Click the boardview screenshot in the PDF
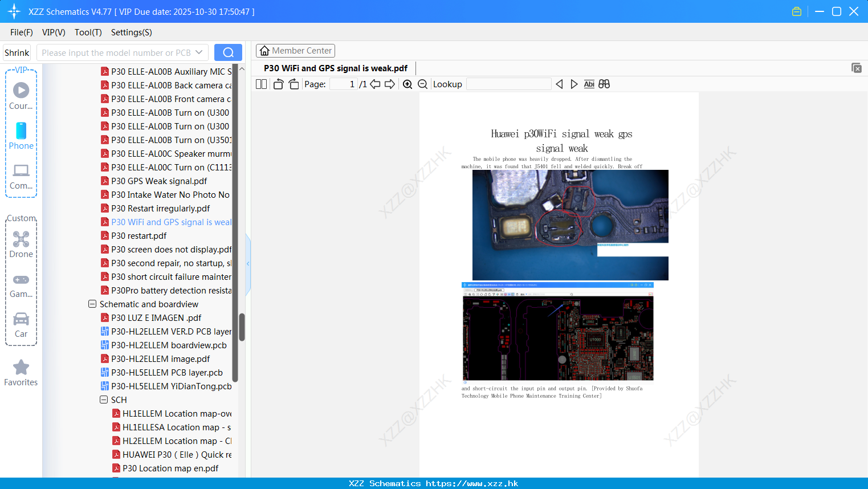The width and height of the screenshot is (868, 489). 557,331
